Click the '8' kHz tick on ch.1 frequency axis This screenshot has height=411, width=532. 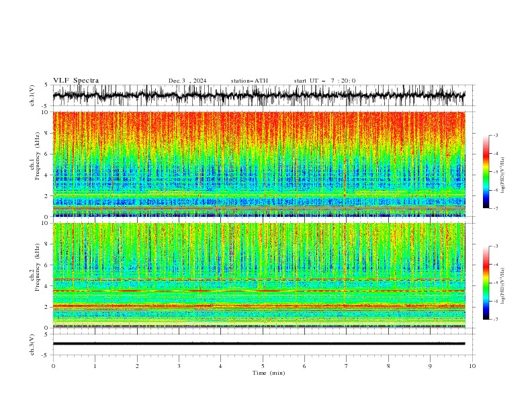47,133
